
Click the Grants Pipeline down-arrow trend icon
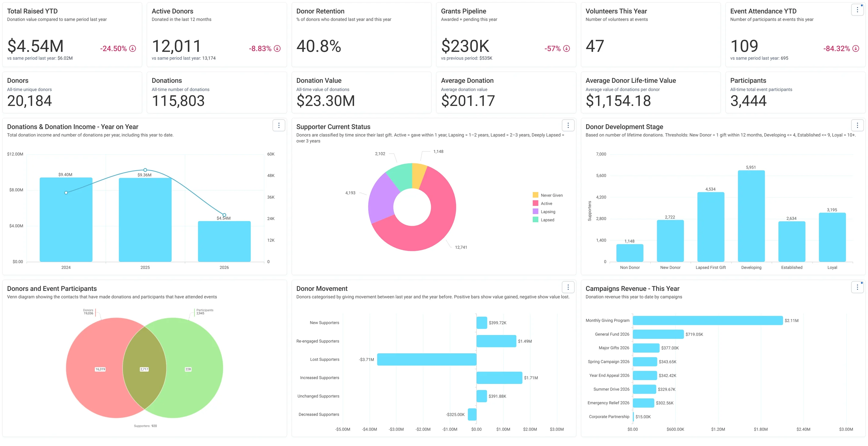(x=567, y=48)
